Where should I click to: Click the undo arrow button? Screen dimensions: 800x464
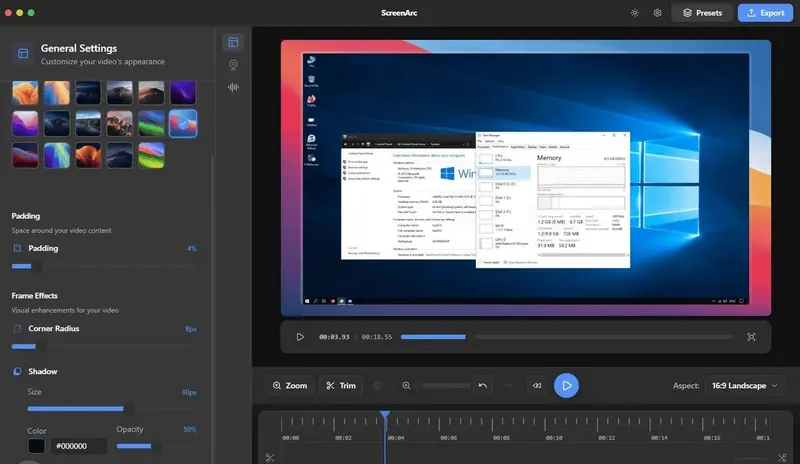483,385
